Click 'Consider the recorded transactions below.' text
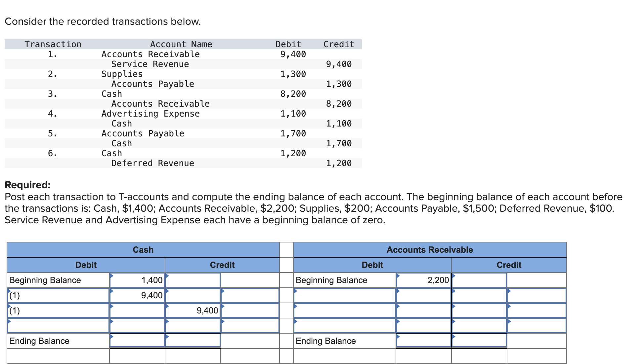Image resolution: width=643 pixels, height=364 pixels. (103, 21)
